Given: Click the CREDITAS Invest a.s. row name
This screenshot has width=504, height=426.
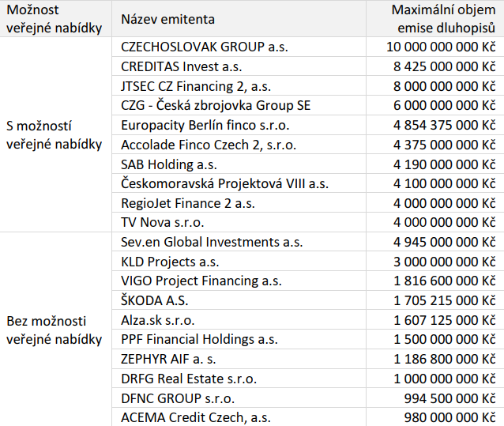Looking at the screenshot, I should (182, 66).
